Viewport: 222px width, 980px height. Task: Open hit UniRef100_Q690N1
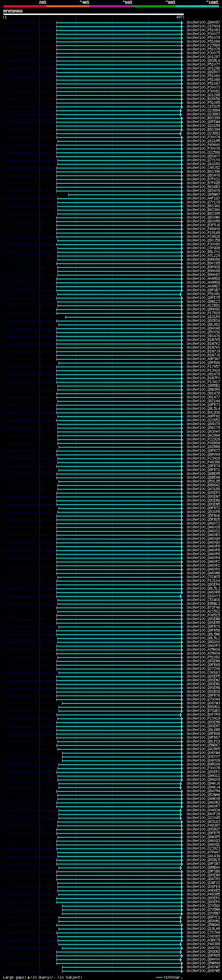pos(203,921)
